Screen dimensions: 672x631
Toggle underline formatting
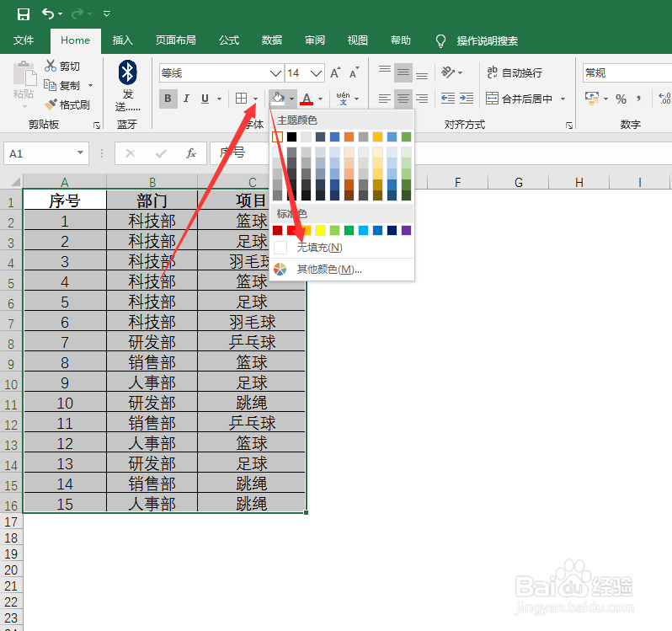click(x=205, y=99)
